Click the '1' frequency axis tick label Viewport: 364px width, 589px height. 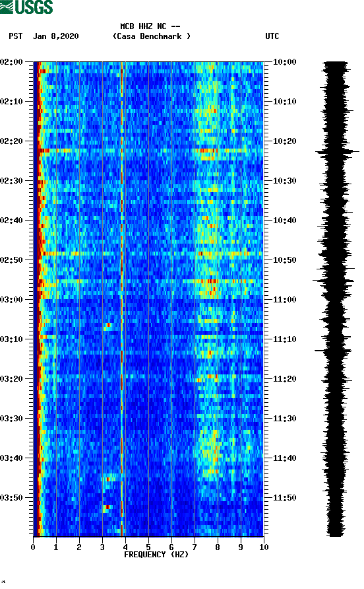point(56,547)
